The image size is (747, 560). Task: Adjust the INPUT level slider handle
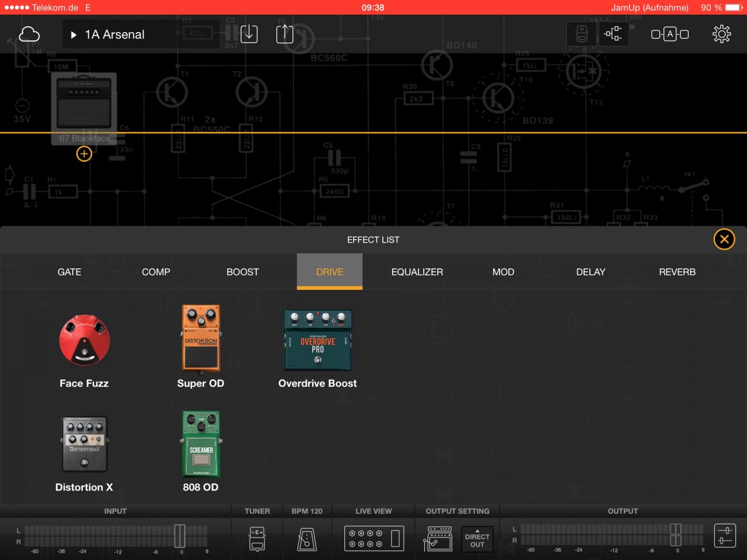(x=180, y=535)
